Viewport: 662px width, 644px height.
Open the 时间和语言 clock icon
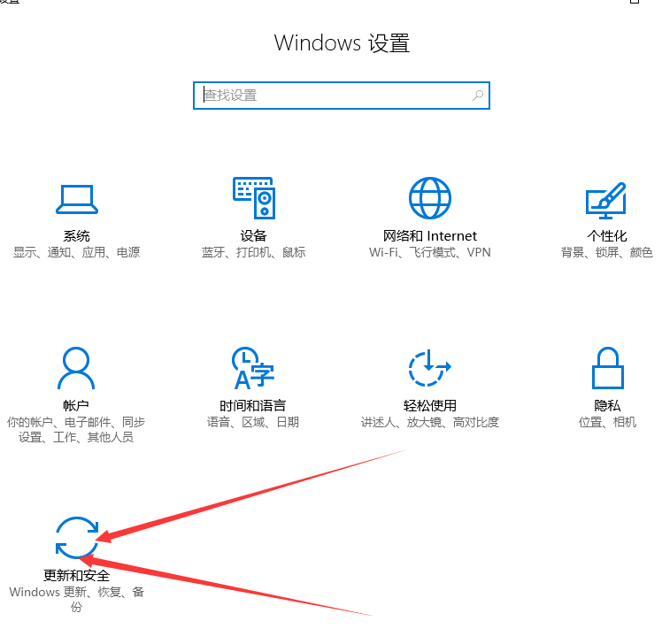(253, 368)
